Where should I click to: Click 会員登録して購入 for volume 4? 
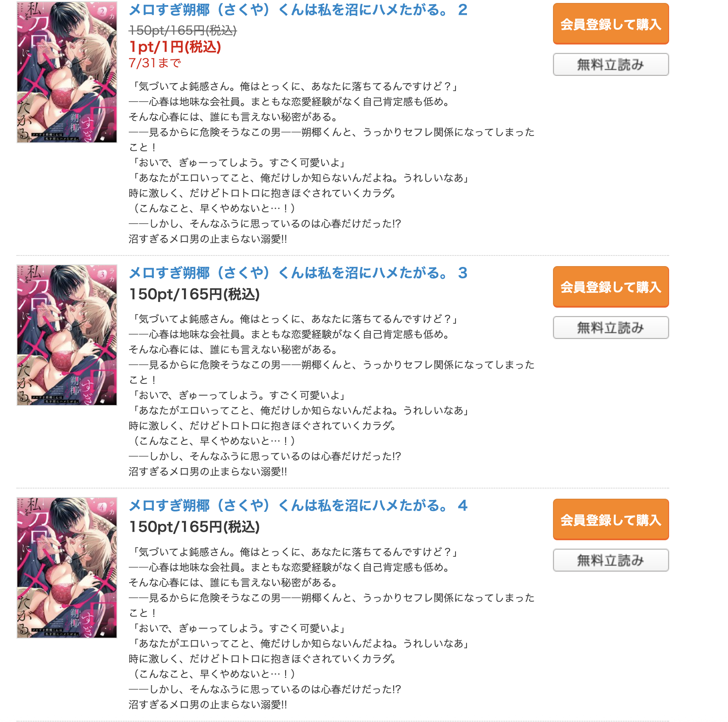[611, 519]
